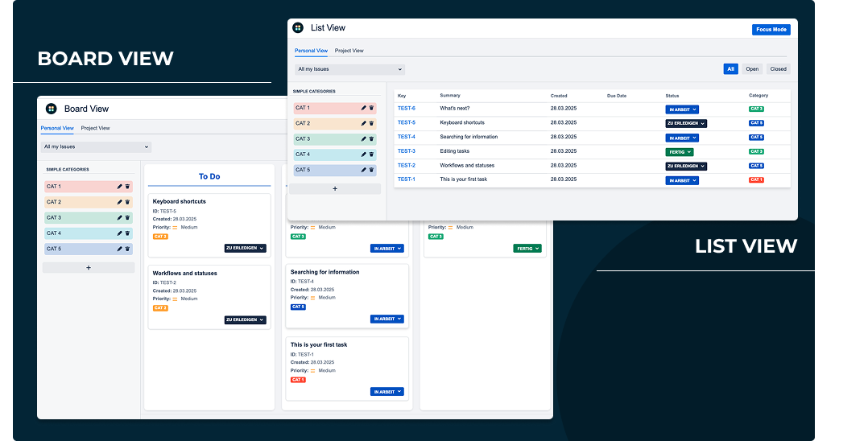The height and width of the screenshot is (441, 868).
Task: Edit CAT 3 in List View sidebar
Action: pyautogui.click(x=364, y=139)
